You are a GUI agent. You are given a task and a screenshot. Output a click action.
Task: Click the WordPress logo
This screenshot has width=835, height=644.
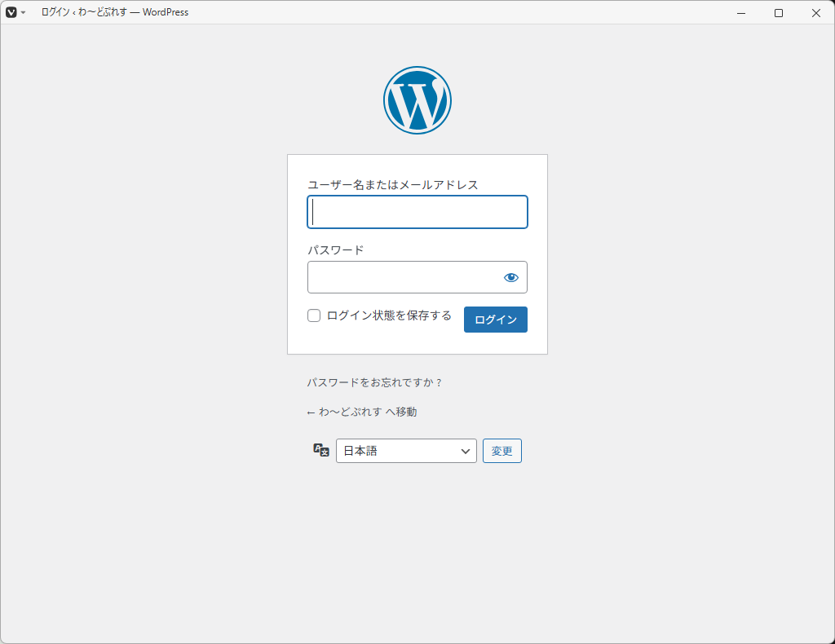pyautogui.click(x=417, y=100)
